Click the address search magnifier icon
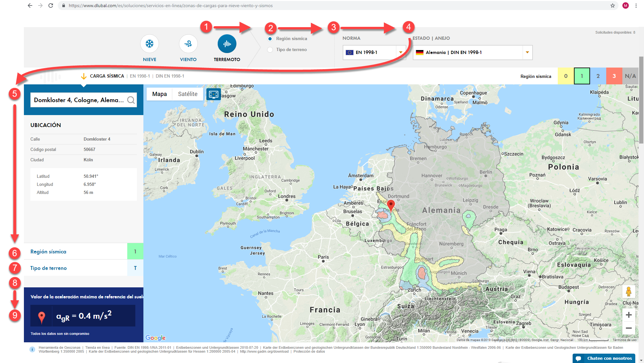 click(131, 100)
